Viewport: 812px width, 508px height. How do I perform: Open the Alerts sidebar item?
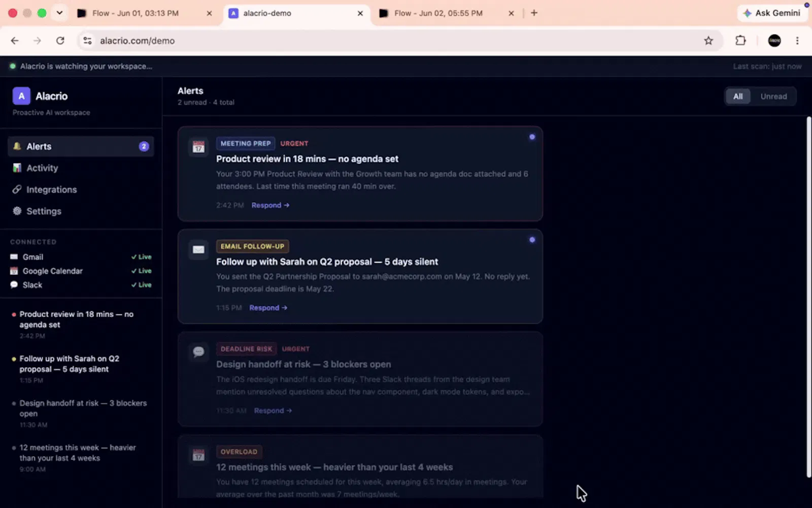pyautogui.click(x=81, y=146)
